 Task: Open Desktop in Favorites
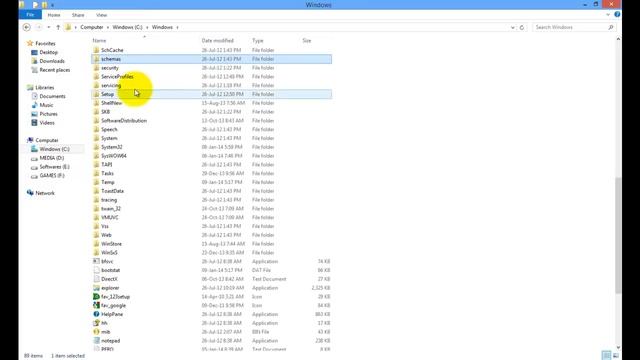coord(48,52)
